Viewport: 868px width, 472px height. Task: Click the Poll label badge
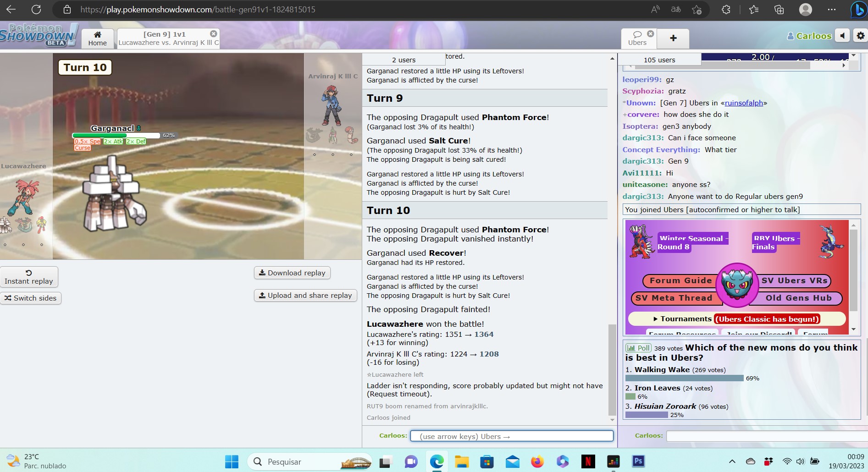[x=639, y=348]
